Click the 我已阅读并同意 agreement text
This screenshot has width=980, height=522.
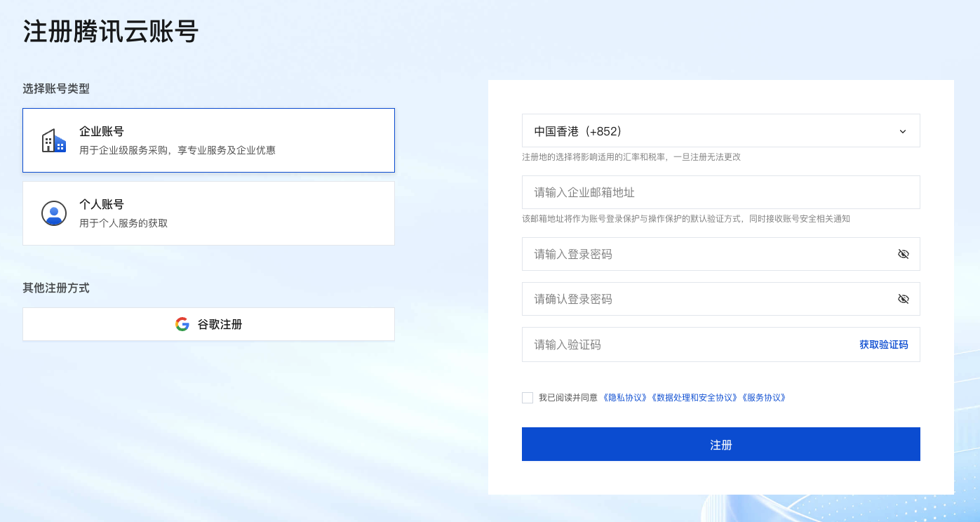tap(568, 398)
